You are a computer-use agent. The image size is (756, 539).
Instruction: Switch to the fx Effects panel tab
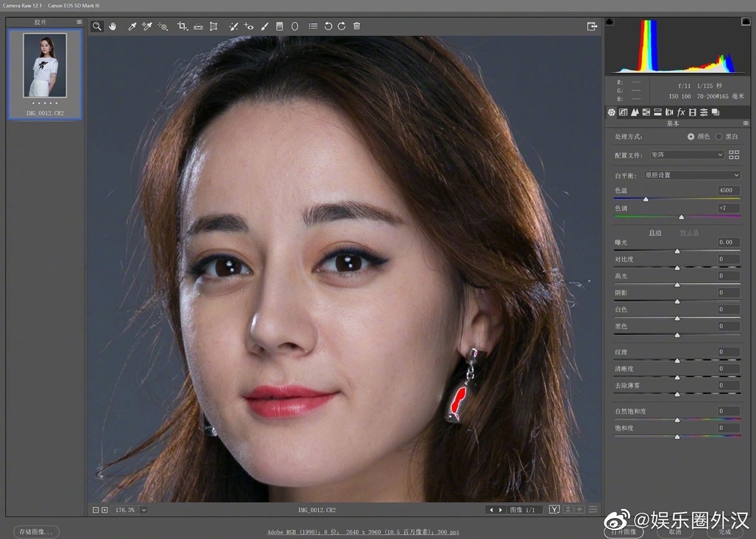point(681,112)
